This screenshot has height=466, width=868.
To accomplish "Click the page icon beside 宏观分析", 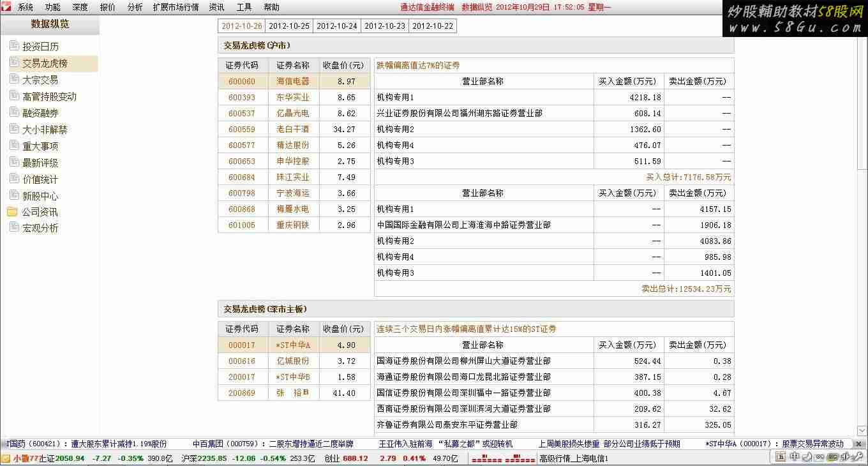I will click(x=14, y=228).
